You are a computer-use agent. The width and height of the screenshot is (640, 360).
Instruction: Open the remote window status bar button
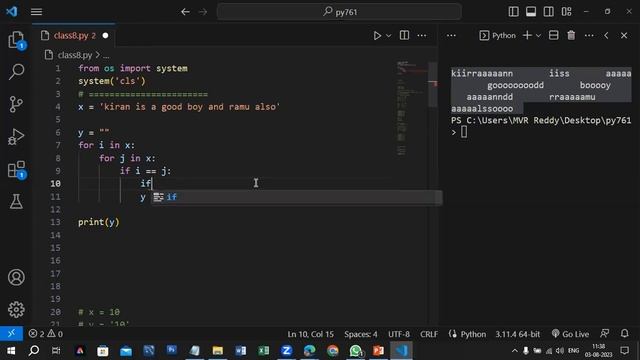11,333
